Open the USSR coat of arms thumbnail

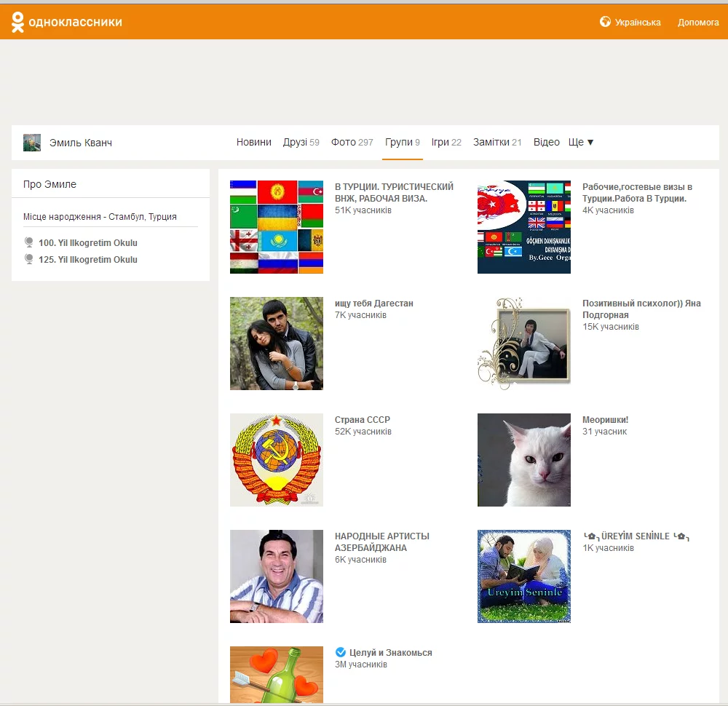(x=276, y=460)
